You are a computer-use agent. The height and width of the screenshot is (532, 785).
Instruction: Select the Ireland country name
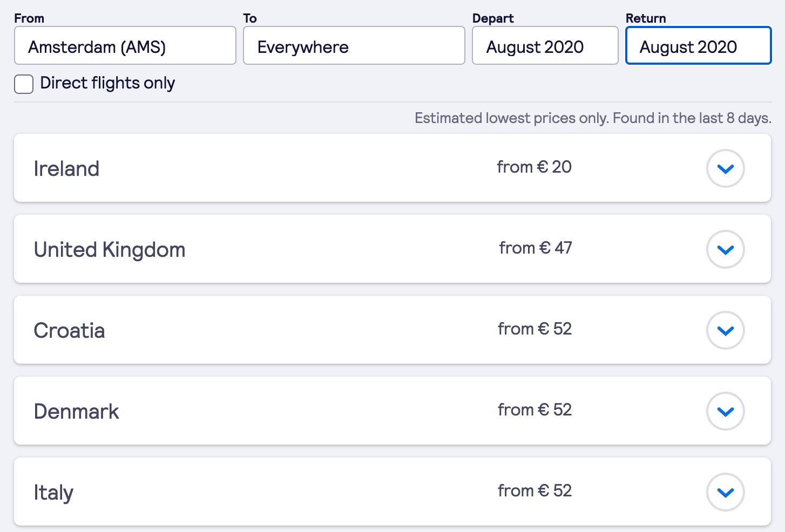[66, 169]
